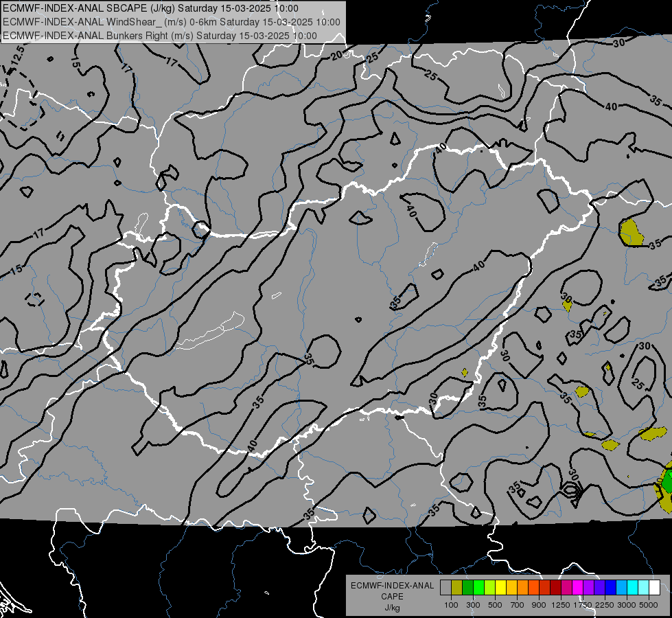Click the J/kg unit label in legend
The width and height of the screenshot is (672, 618).
[x=392, y=608]
